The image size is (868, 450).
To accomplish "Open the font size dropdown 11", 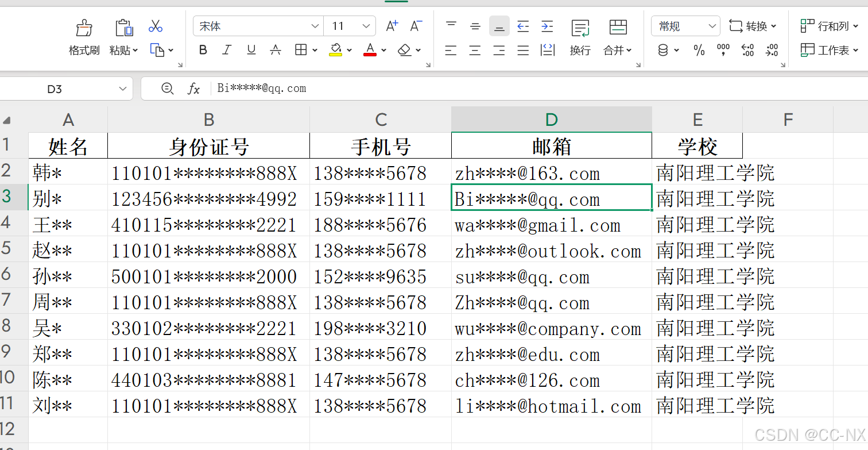I will (366, 26).
